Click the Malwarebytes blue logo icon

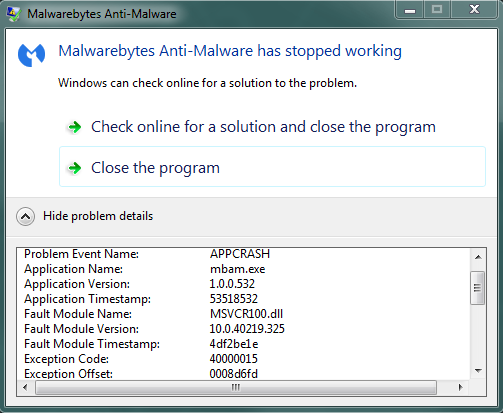click(x=31, y=55)
